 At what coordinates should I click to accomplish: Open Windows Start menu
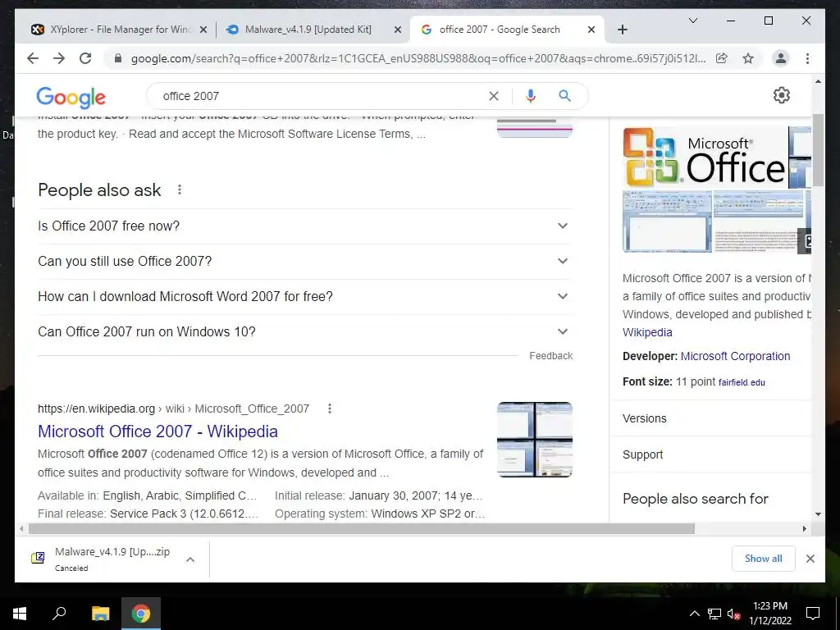[20, 614]
